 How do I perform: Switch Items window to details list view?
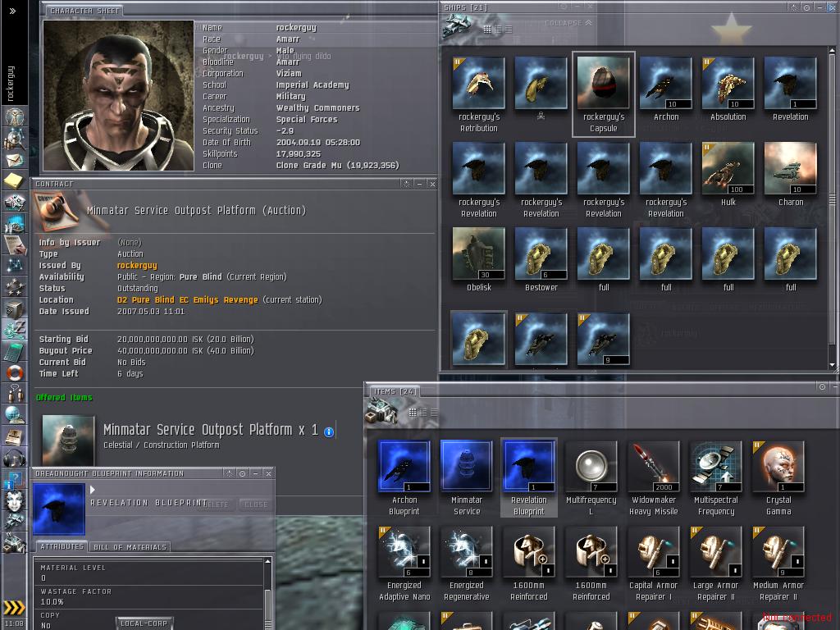coord(423,413)
